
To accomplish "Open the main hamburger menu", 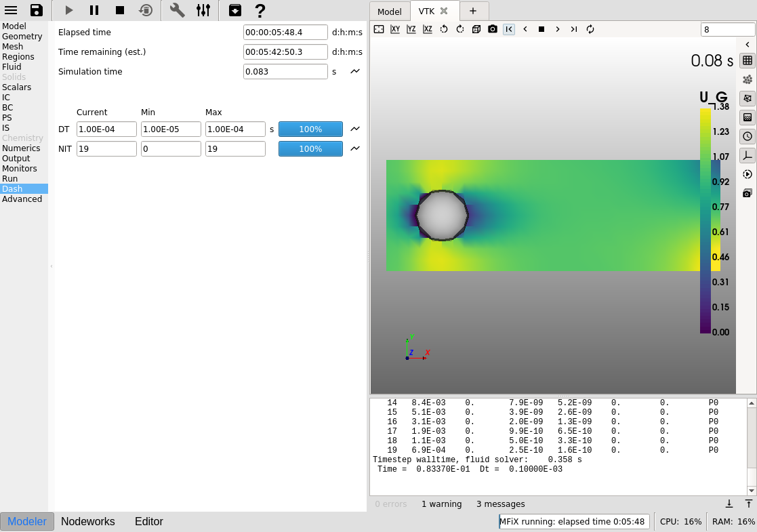I will (11, 10).
